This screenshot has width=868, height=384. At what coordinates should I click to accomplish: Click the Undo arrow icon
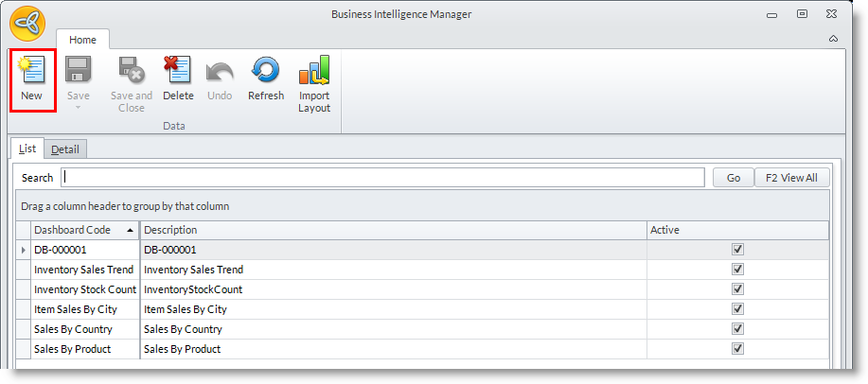pos(219,71)
